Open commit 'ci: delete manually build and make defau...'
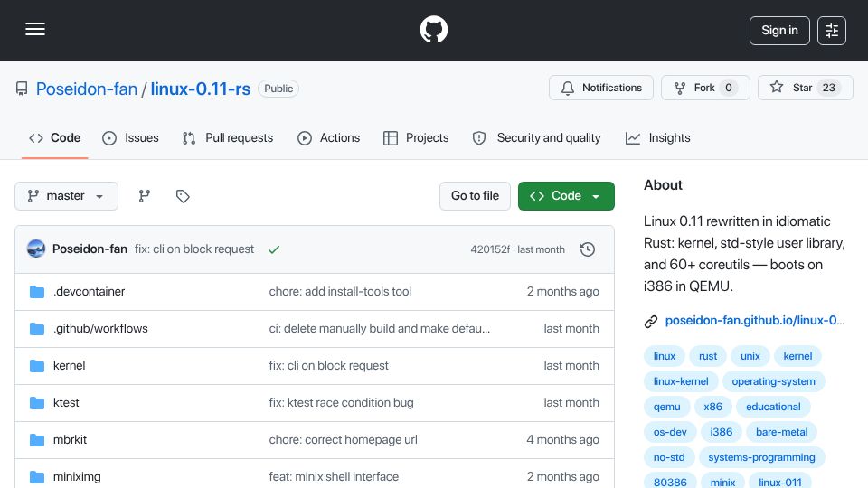The width and height of the screenshot is (868, 488). pyautogui.click(x=379, y=329)
